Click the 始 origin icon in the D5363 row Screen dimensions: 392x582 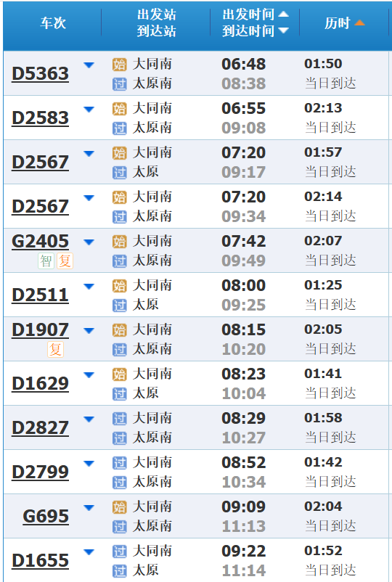click(x=120, y=65)
